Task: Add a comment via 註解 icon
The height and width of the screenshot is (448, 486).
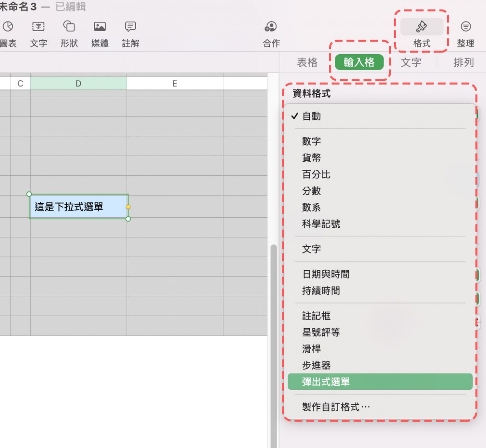Action: pyautogui.click(x=130, y=27)
